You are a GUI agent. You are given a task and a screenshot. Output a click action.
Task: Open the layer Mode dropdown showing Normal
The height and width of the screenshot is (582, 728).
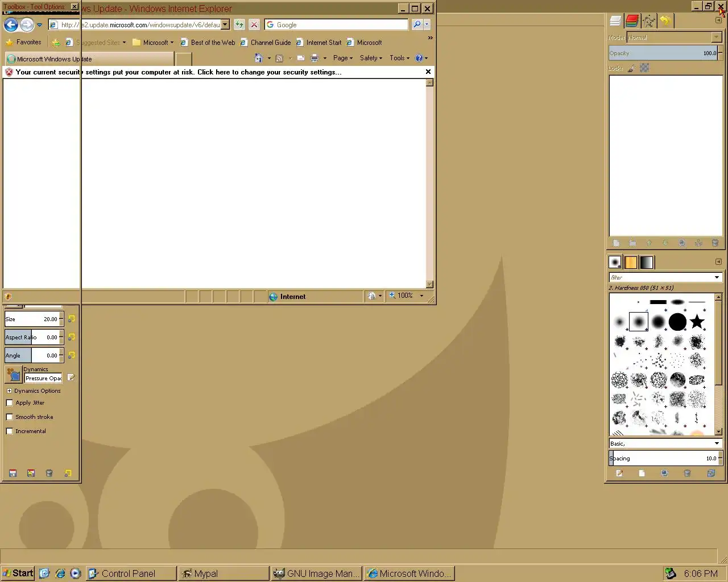674,38
